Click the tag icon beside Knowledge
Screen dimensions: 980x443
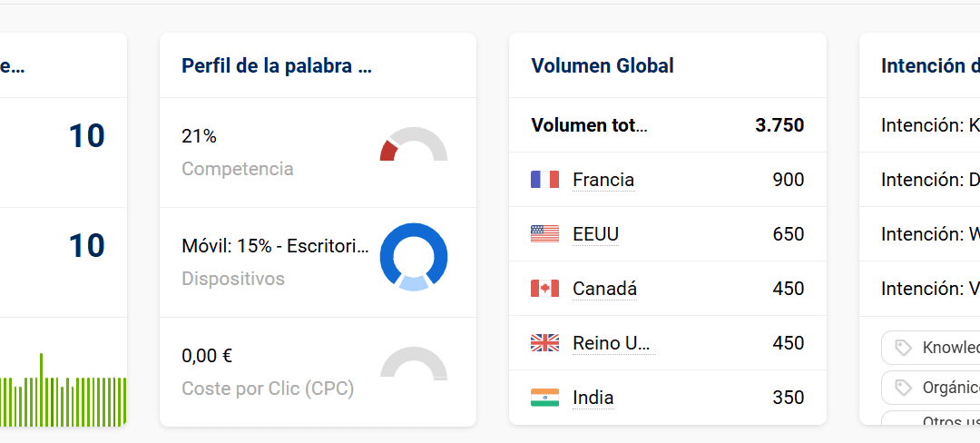pyautogui.click(x=903, y=348)
